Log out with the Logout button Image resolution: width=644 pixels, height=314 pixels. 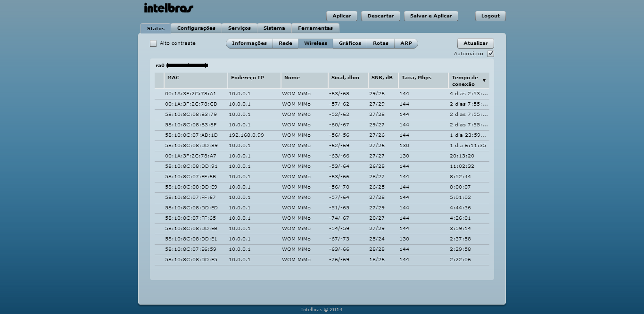click(x=490, y=16)
